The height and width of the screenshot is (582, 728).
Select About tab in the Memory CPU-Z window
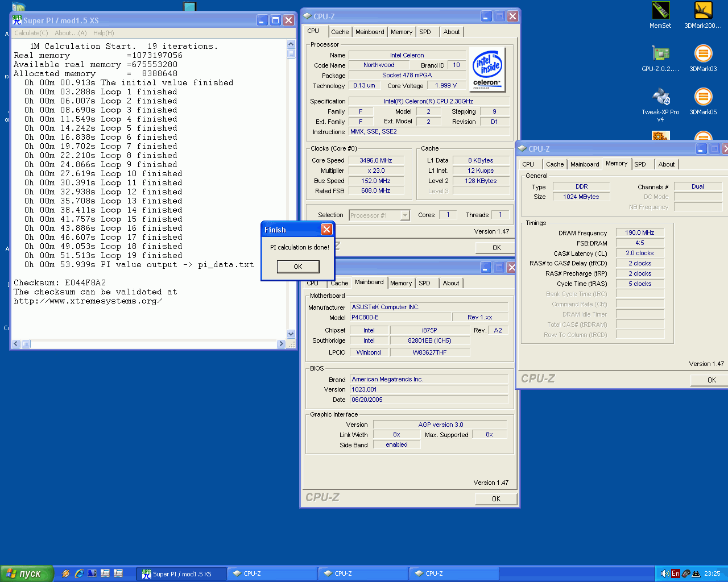pyautogui.click(x=667, y=164)
